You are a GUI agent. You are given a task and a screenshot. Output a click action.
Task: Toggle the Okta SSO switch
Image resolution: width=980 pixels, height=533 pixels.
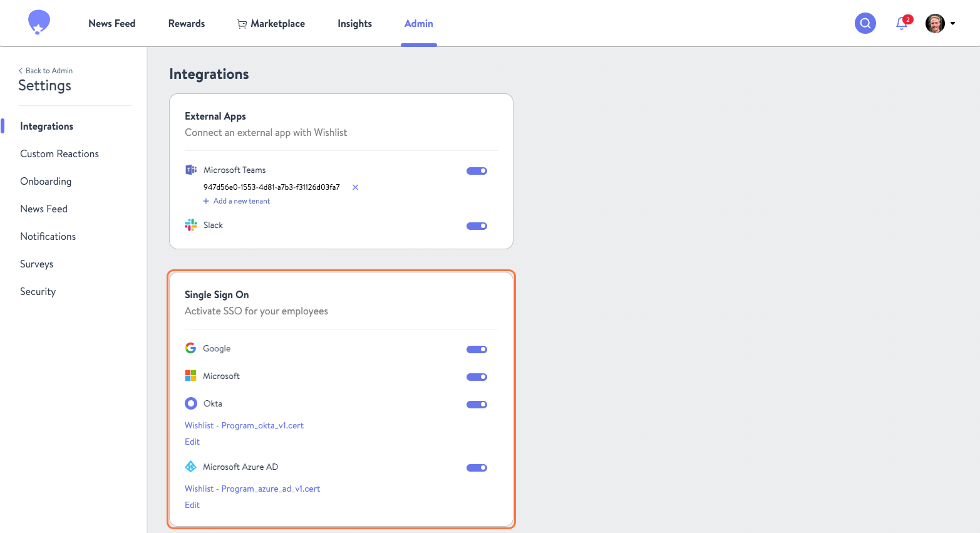[x=477, y=405]
